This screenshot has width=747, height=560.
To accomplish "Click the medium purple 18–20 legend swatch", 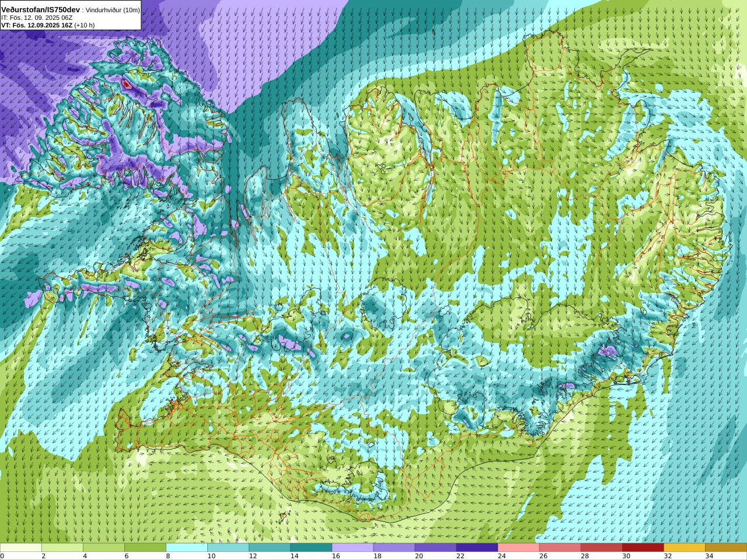I will [394, 548].
